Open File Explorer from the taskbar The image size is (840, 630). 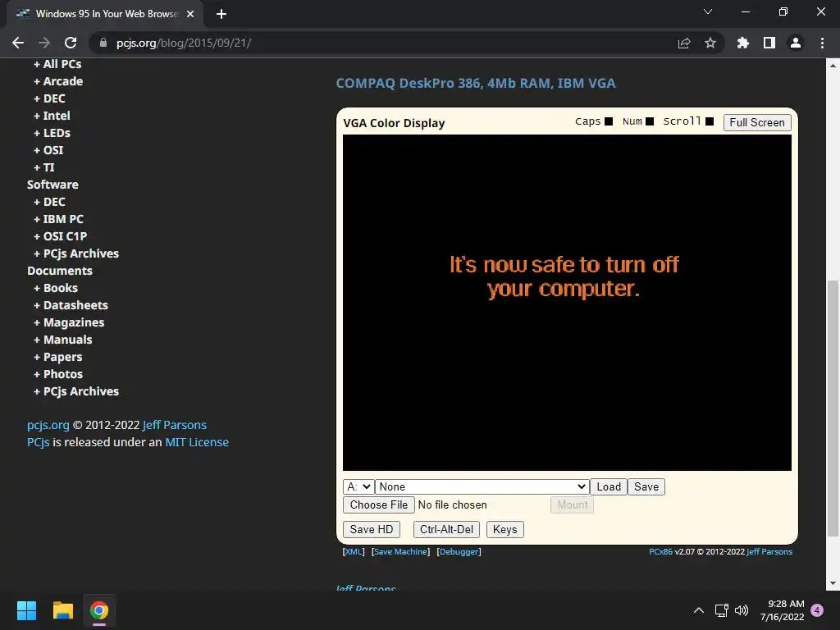tap(62, 610)
